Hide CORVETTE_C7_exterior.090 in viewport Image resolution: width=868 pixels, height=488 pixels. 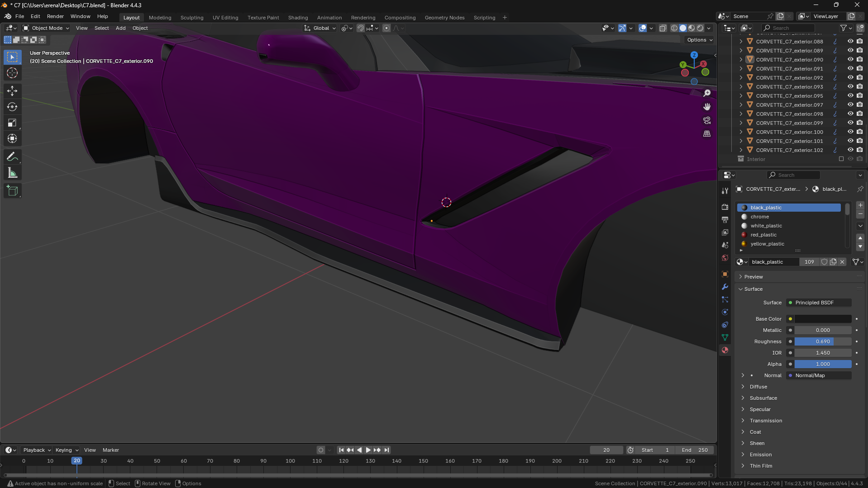tap(850, 59)
